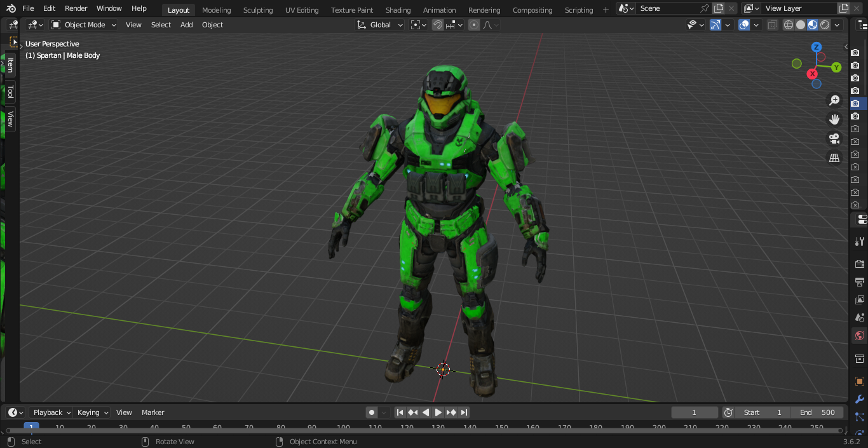Click the jump to end frame button
This screenshot has width=868, height=448.
click(x=465, y=412)
